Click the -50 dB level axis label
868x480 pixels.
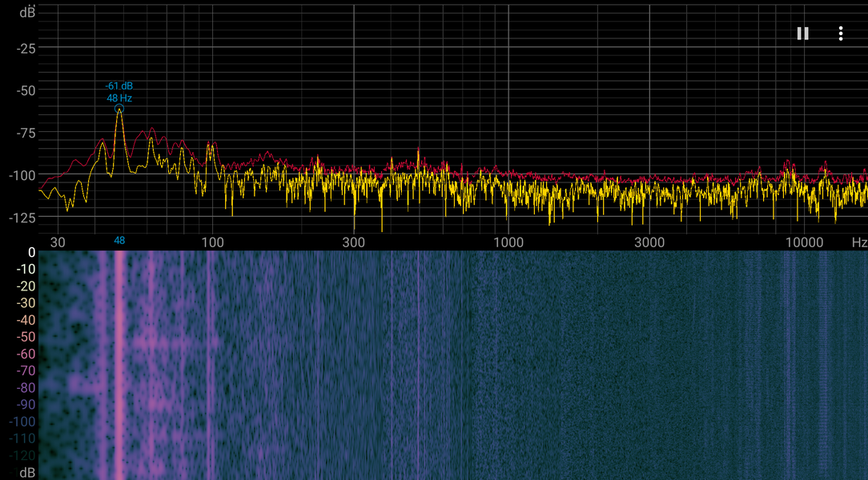point(26,90)
